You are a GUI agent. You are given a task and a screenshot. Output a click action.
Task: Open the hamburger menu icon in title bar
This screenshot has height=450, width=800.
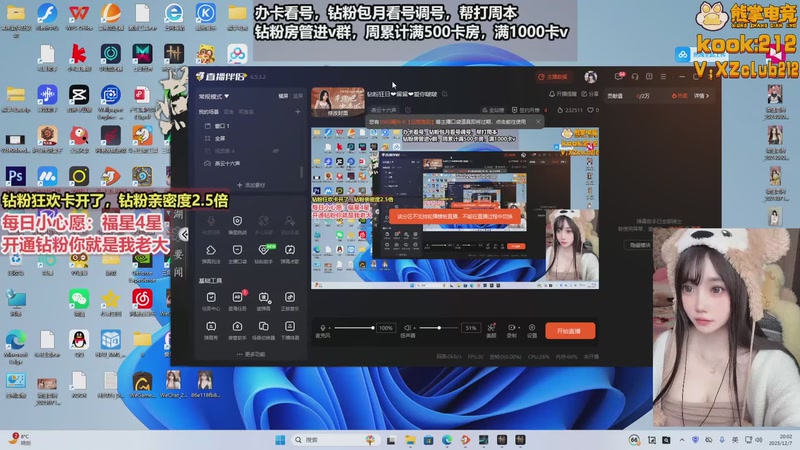(x=663, y=77)
